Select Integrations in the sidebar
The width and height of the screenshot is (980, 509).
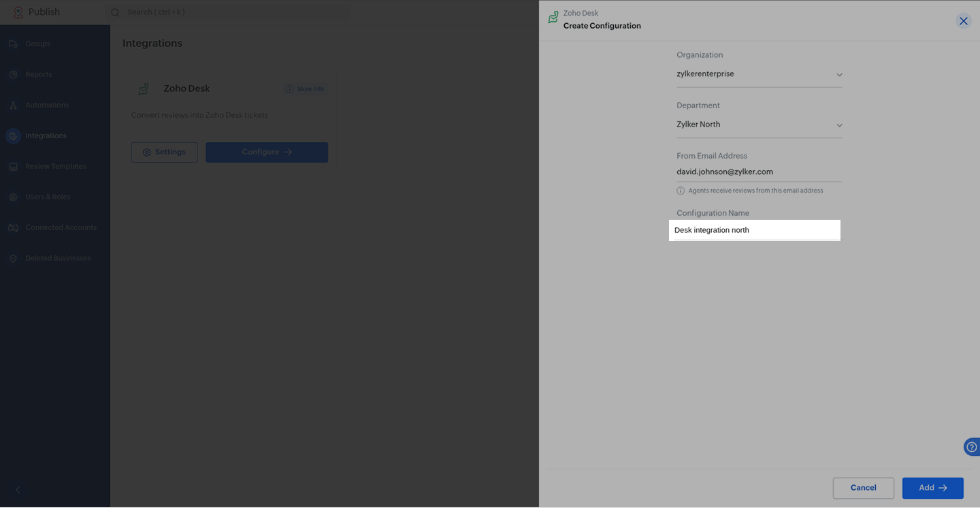[x=46, y=135]
